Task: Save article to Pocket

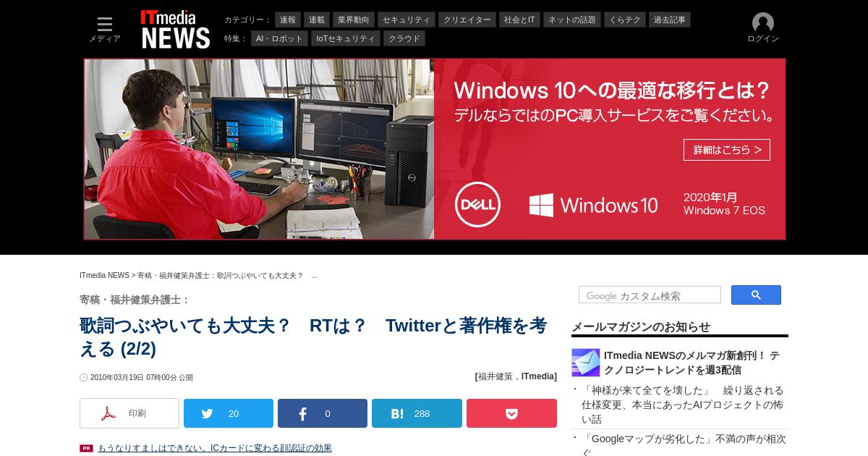Action: click(x=511, y=413)
